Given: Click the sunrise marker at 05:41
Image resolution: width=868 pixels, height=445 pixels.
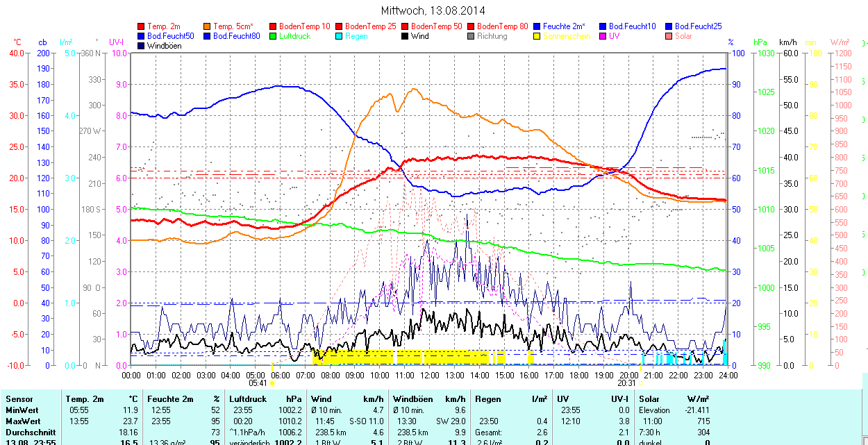Looking at the screenshot, I should (273, 383).
